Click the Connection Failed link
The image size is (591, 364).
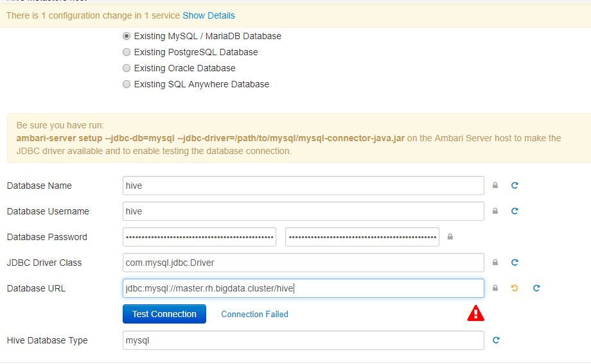(254, 315)
